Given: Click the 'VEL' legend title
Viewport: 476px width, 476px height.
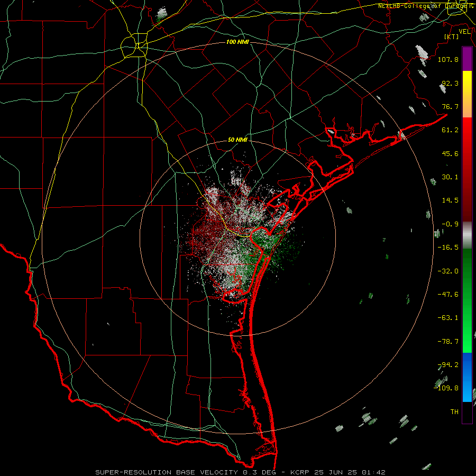Looking at the screenshot, I should [464, 32].
